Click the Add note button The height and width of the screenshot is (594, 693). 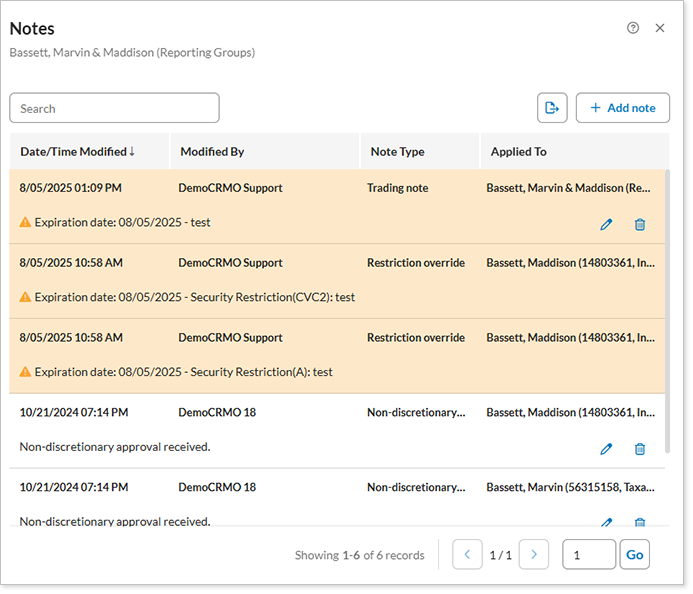[x=623, y=108]
